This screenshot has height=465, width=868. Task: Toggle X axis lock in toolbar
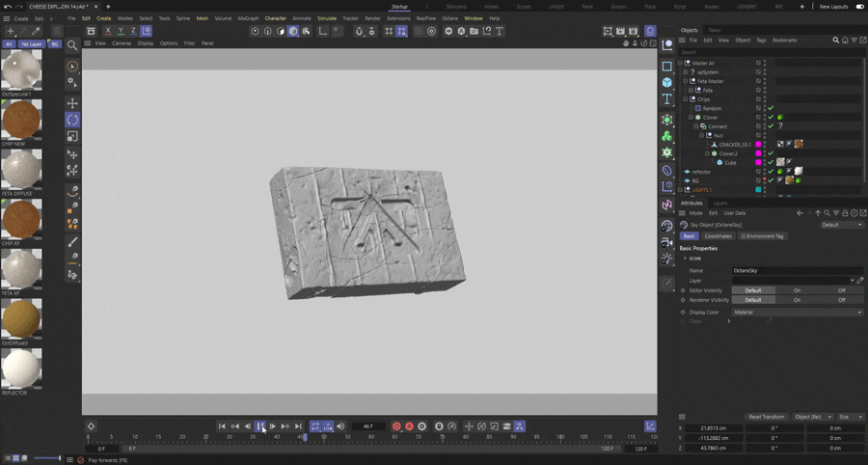pos(108,31)
